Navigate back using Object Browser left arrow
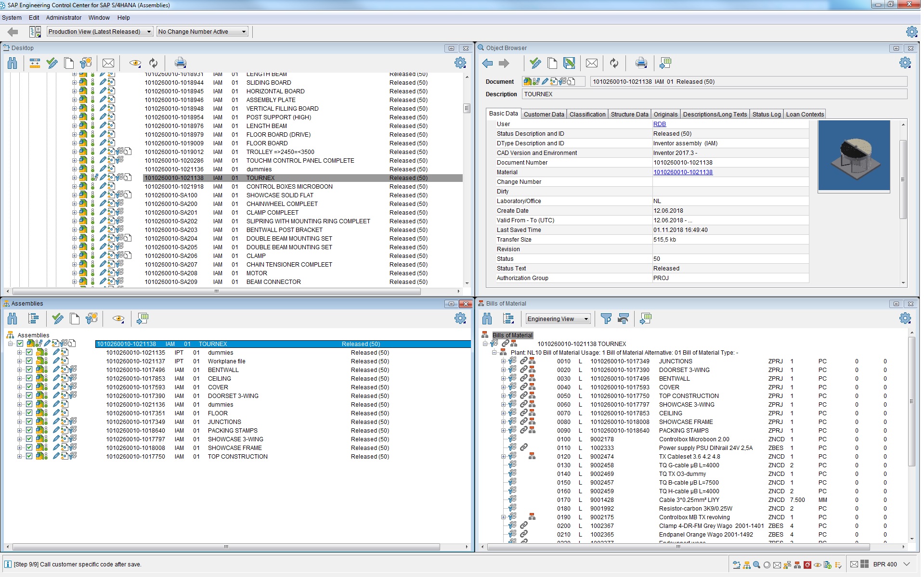Viewport: 924px width, 577px height. 487,63
